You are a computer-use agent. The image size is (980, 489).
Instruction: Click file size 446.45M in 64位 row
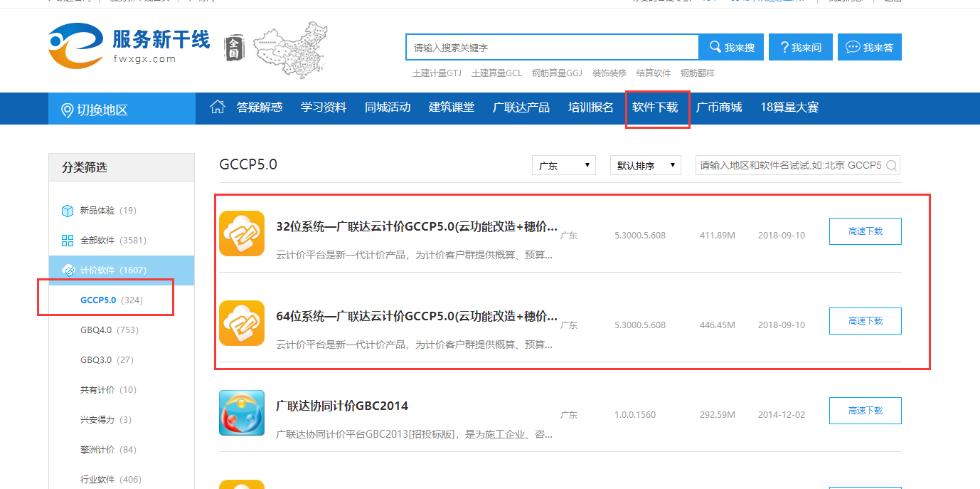click(x=717, y=325)
